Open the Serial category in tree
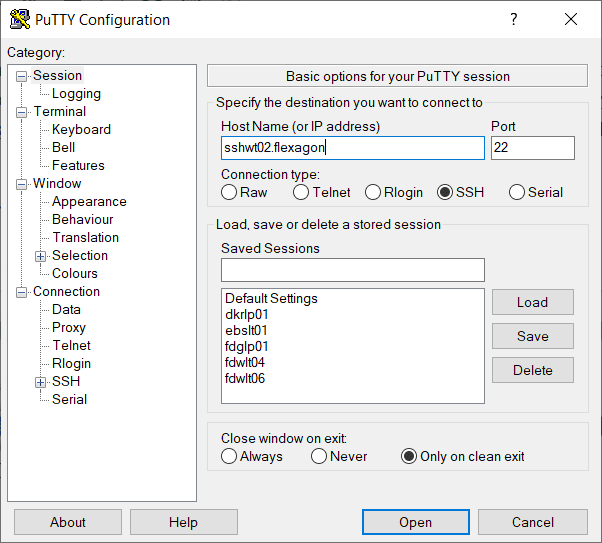The width and height of the screenshot is (602, 543). click(69, 399)
